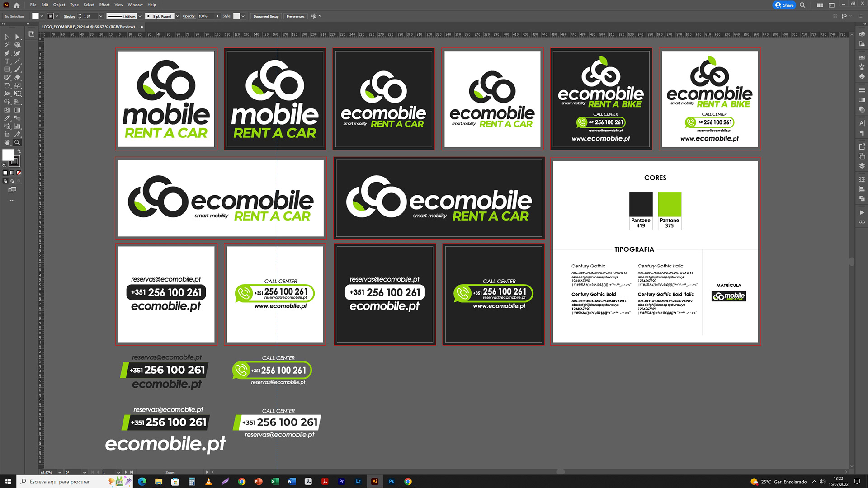Click the Share button

coord(784,5)
